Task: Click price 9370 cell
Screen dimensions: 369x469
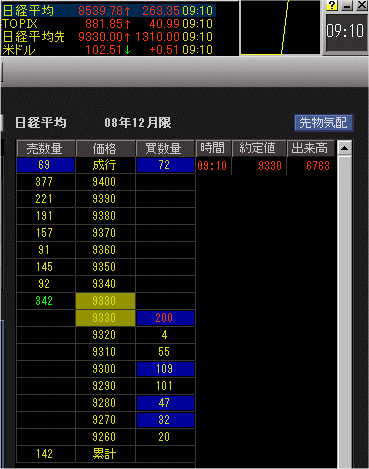Action: (x=105, y=233)
